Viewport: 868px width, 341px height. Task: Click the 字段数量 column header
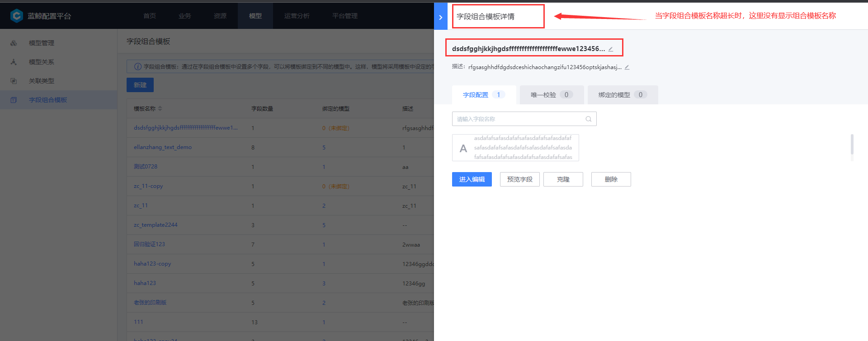click(262, 109)
